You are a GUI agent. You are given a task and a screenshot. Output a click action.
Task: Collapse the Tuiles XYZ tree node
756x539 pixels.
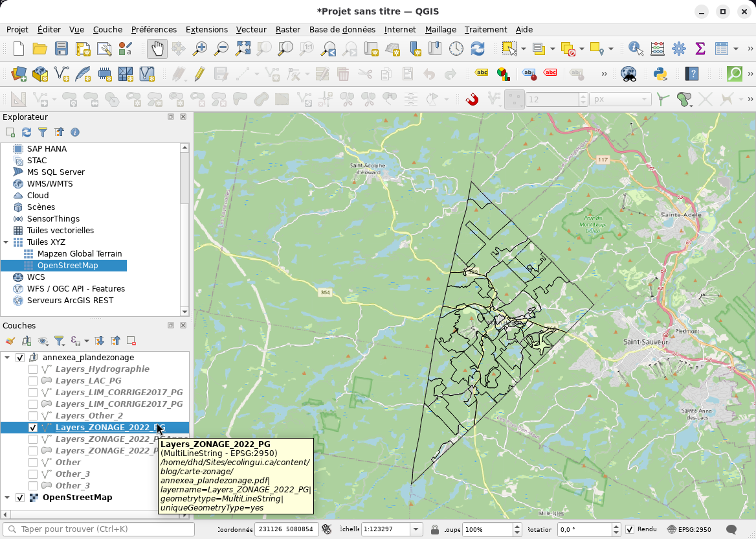6,242
